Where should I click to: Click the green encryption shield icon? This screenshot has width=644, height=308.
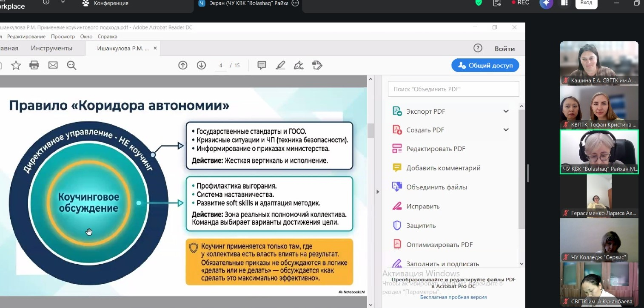tap(479, 3)
